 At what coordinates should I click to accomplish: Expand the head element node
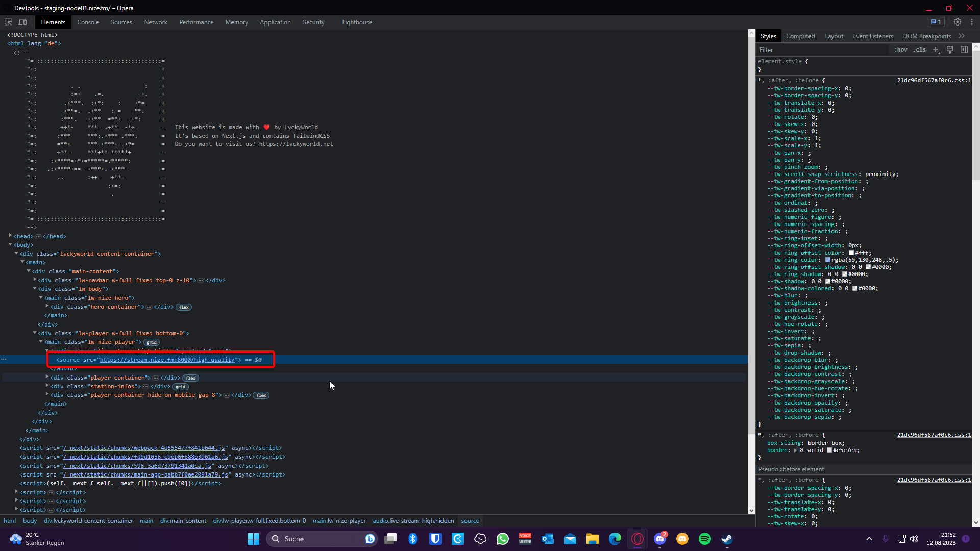[10, 236]
